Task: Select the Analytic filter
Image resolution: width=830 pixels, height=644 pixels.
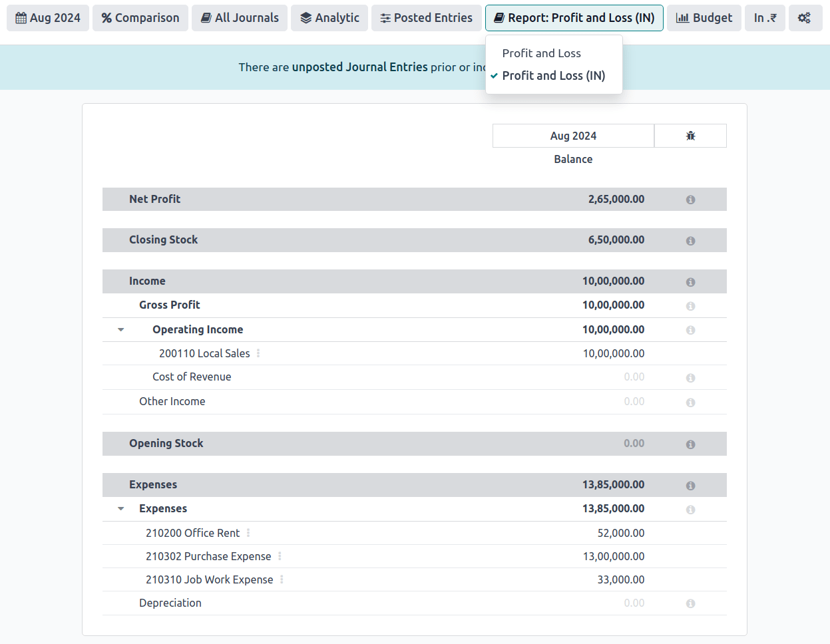Action: tap(329, 18)
